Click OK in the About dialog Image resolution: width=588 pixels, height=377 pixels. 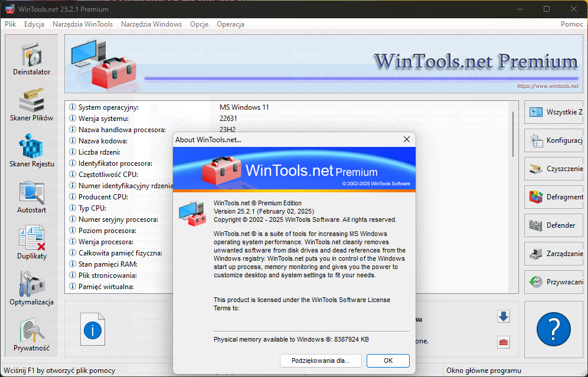click(388, 360)
